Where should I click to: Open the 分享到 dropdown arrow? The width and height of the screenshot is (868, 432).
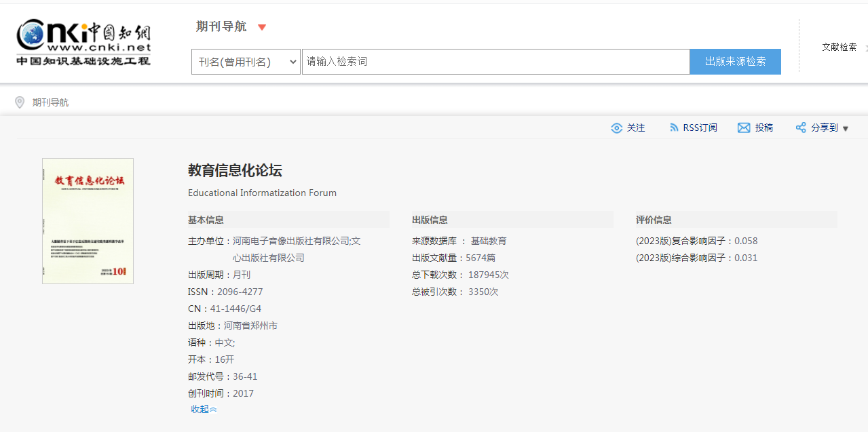coord(846,129)
